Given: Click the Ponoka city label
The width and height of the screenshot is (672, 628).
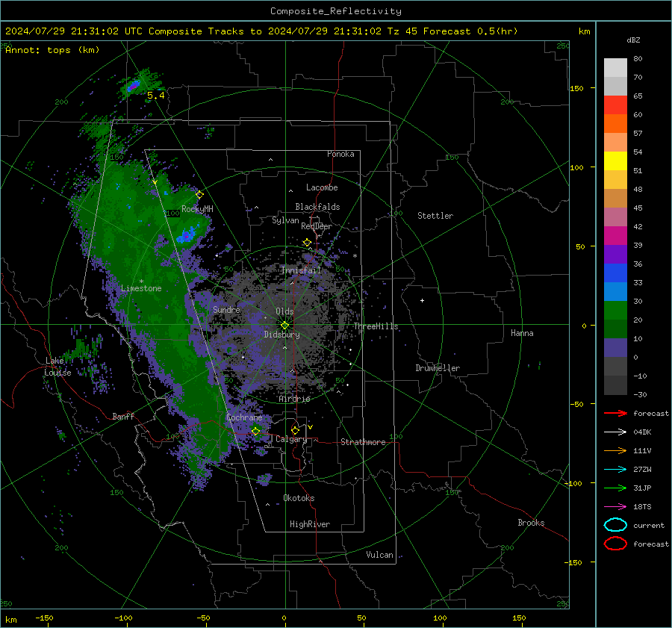Looking at the screenshot, I should click(340, 154).
